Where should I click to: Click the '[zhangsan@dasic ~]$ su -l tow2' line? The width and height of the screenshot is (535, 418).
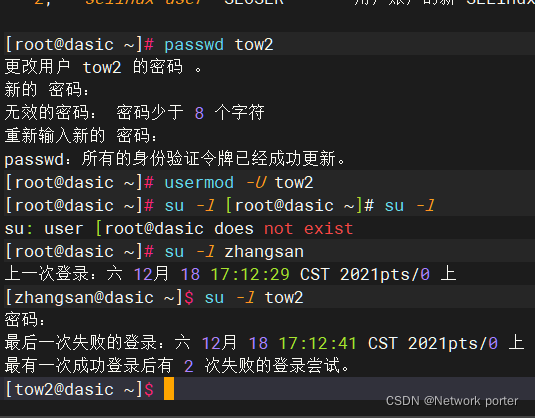154,297
